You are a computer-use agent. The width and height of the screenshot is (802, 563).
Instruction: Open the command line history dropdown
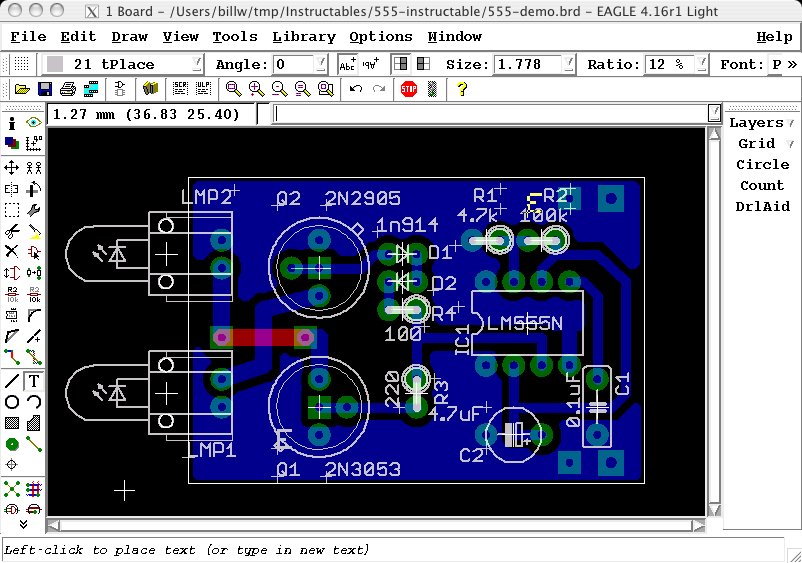(x=714, y=113)
